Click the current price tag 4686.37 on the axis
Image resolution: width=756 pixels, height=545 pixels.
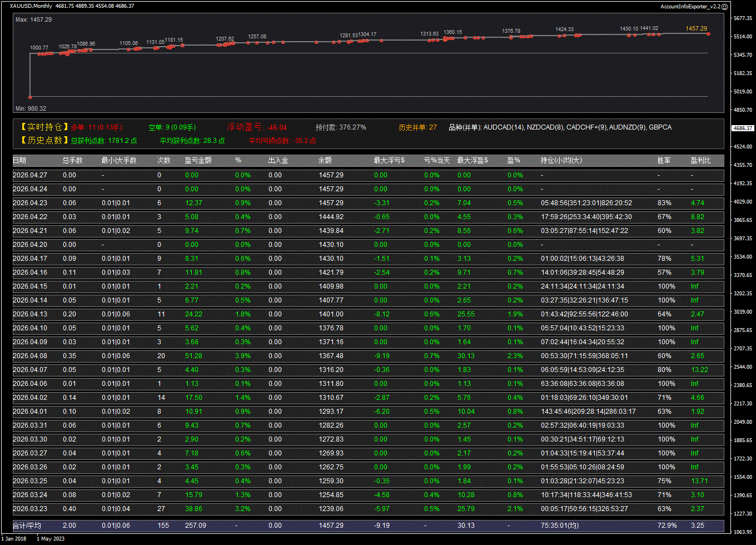click(742, 128)
